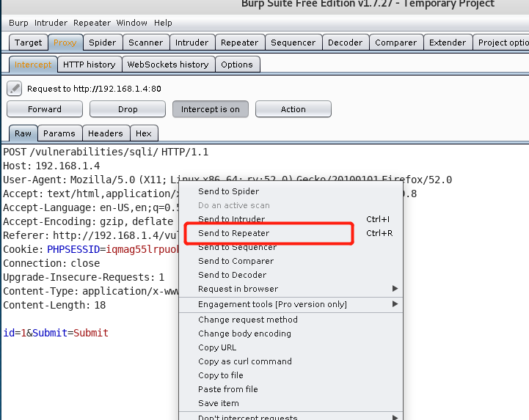Open the Window menu
This screenshot has height=420, width=529.
131,23
